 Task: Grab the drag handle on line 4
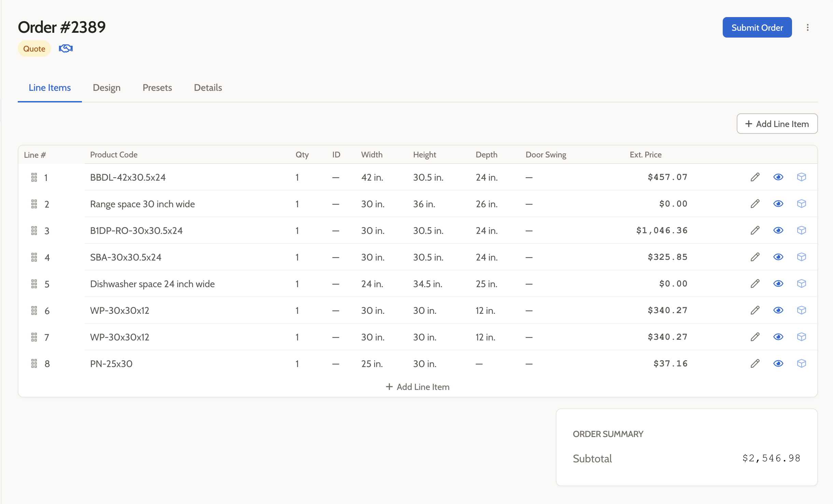pos(34,257)
